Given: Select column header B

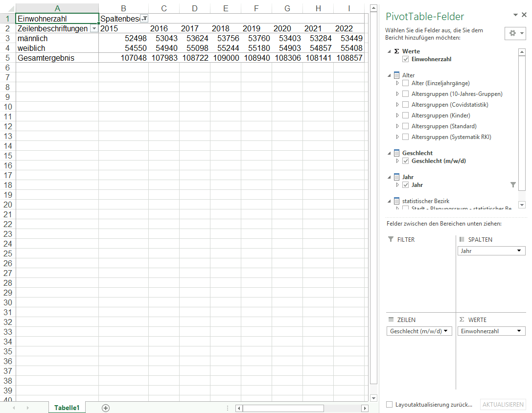Looking at the screenshot, I should [123, 8].
